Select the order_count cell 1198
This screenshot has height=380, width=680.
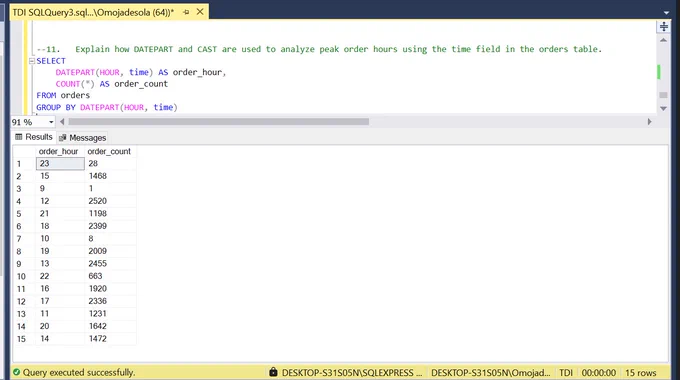[110, 213]
